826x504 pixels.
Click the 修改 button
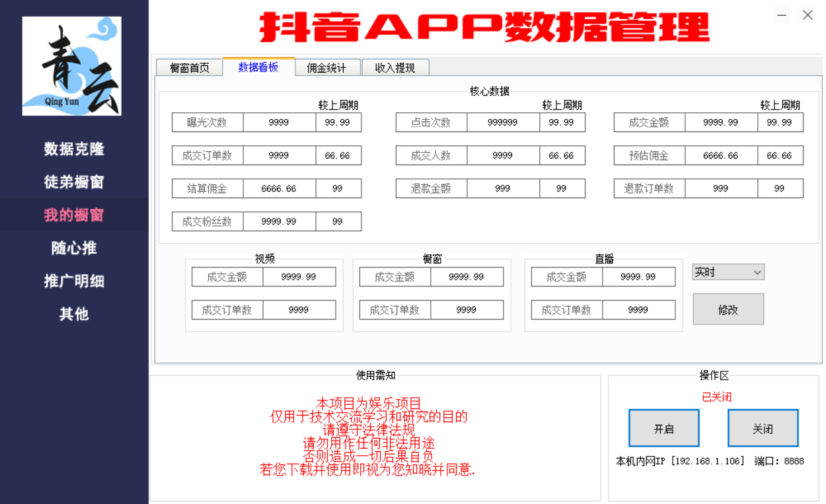(728, 309)
